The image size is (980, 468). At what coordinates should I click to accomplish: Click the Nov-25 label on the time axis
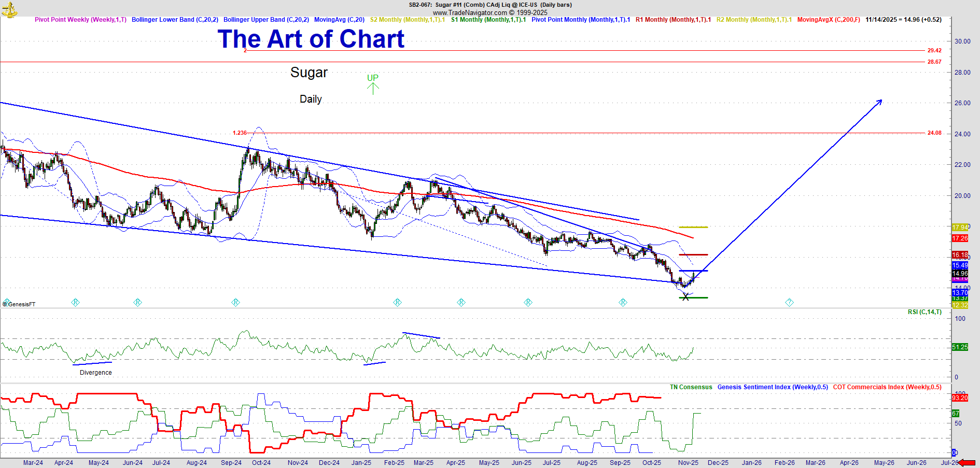tap(688, 463)
